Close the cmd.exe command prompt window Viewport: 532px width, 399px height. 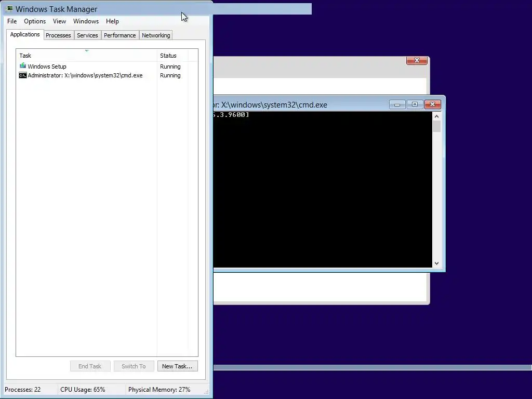433,104
